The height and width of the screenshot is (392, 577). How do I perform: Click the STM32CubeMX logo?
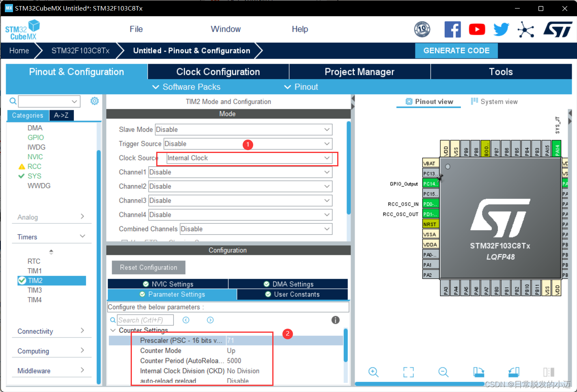pos(23,30)
